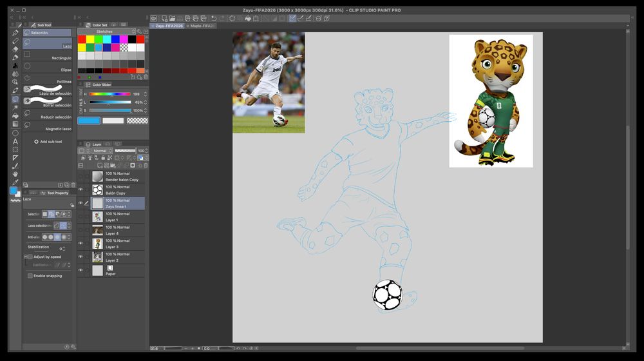Select the Hand move tool in the toolbox
This screenshot has width=644, height=361.
click(15, 174)
